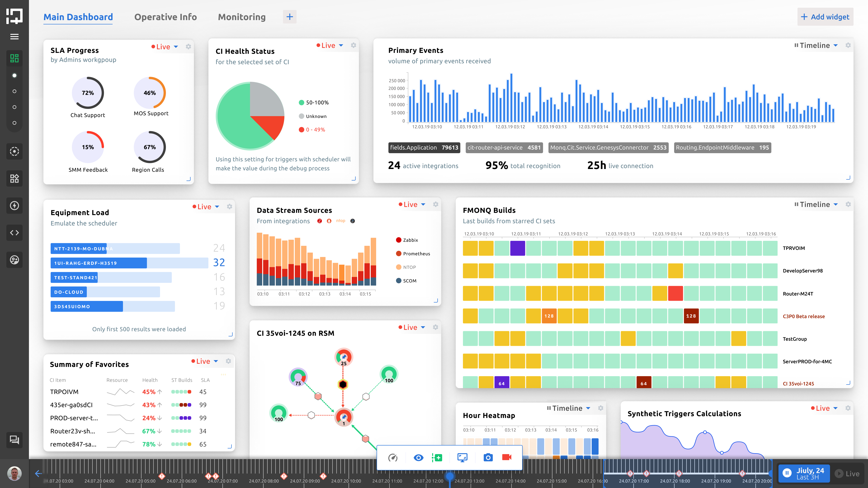Toggle the eye visibility icon in floating toolbar
This screenshot has width=868, height=488.
(x=418, y=457)
